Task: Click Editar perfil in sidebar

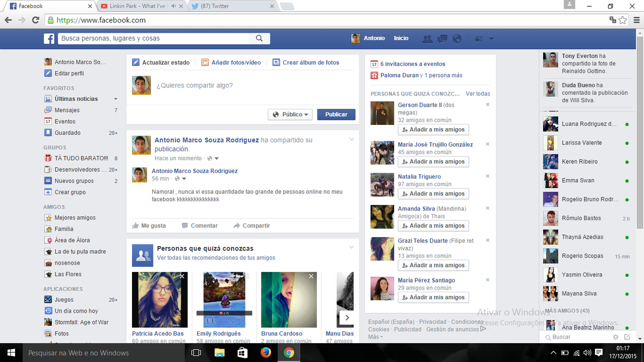Action: point(69,73)
